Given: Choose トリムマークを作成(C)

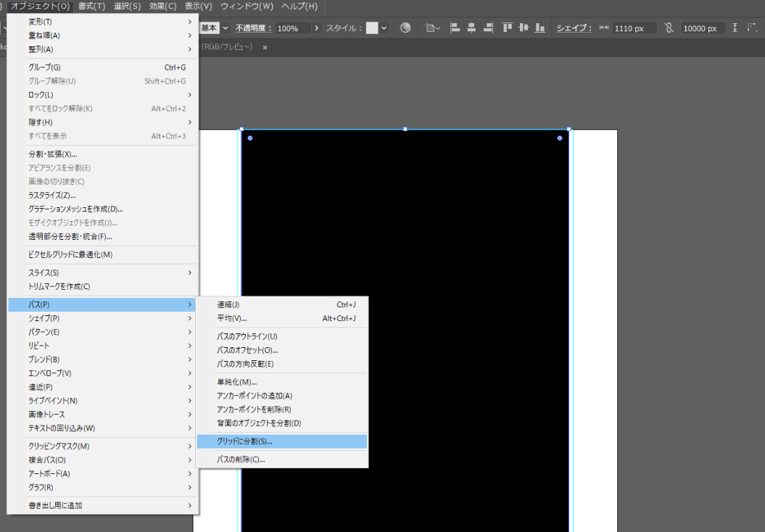Looking at the screenshot, I should tap(102, 286).
